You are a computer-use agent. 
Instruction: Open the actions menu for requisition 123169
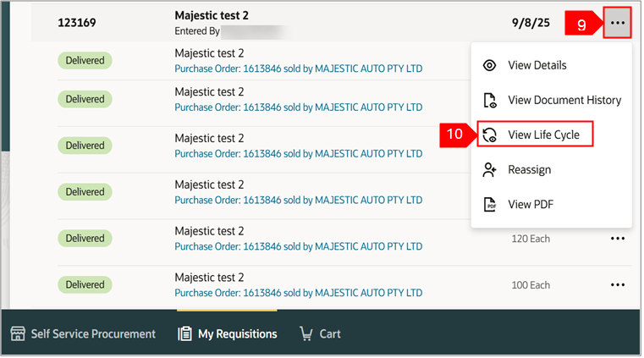pos(618,25)
